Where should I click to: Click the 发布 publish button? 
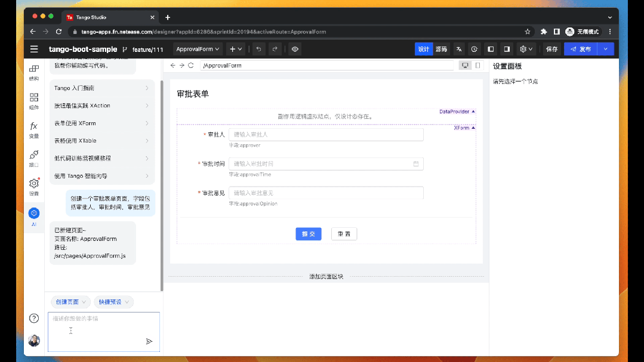click(581, 49)
